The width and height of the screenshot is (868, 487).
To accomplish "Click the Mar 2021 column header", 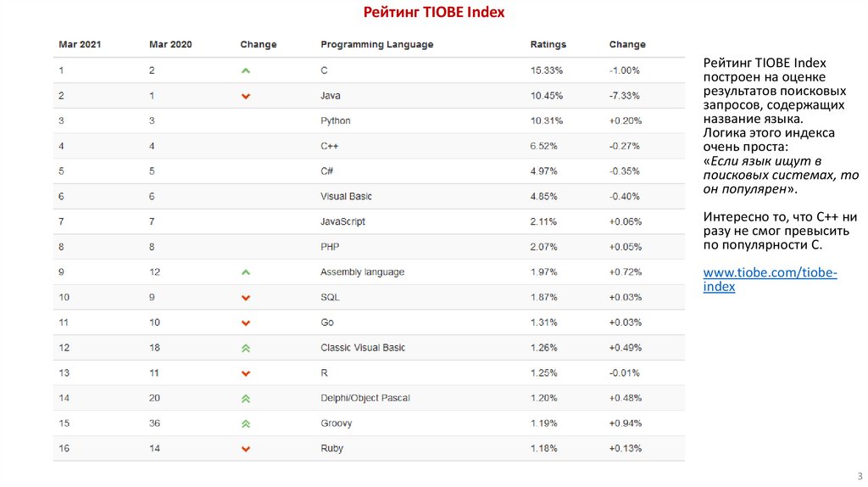I will click(x=80, y=44).
